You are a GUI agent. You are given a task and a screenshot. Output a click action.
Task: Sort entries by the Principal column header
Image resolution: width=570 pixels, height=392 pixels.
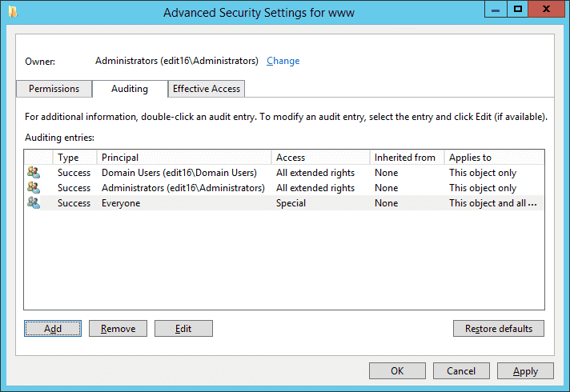coord(184,158)
